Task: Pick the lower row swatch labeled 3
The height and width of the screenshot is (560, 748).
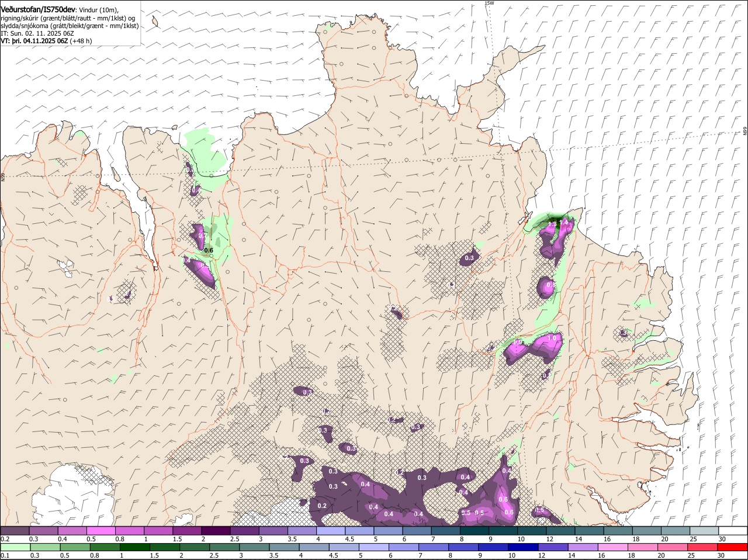Action: click(x=254, y=547)
